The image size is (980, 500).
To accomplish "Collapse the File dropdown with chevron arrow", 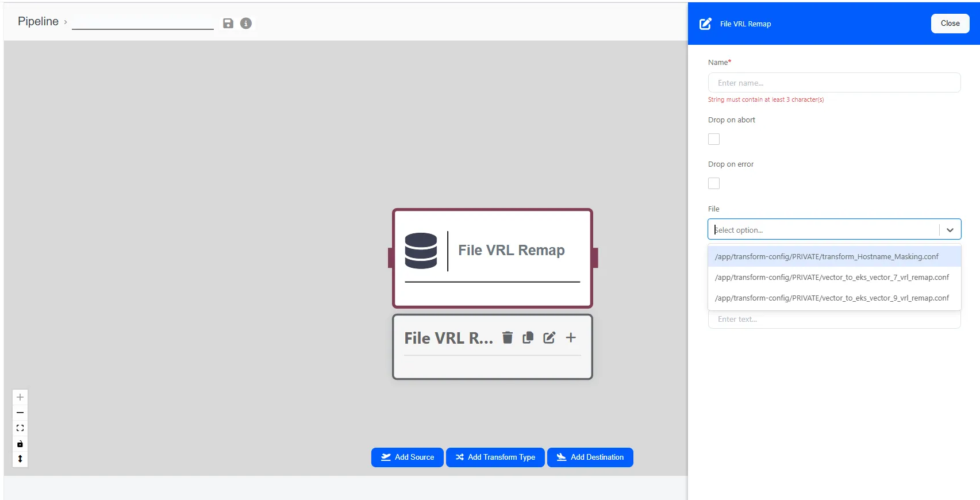I will (x=950, y=230).
